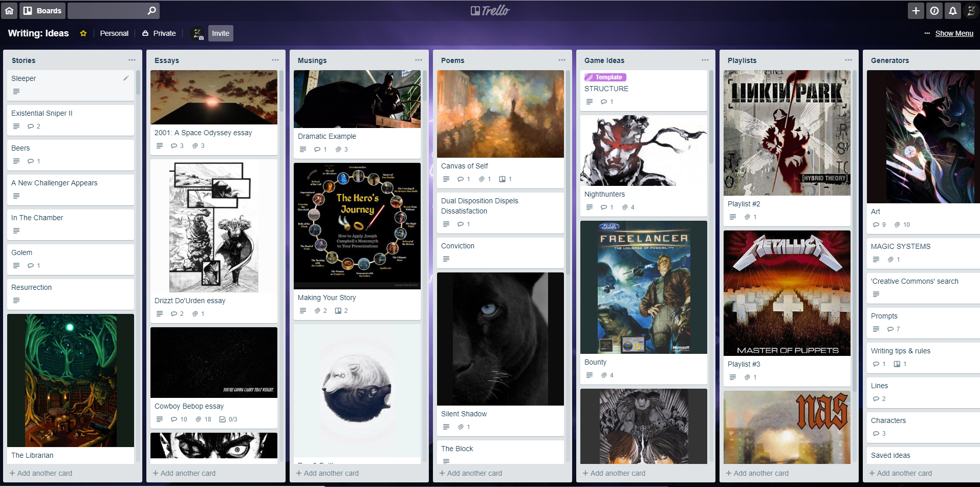The height and width of the screenshot is (487, 980).
Task: Expand the Poems list options ellipsis
Action: coord(562,60)
